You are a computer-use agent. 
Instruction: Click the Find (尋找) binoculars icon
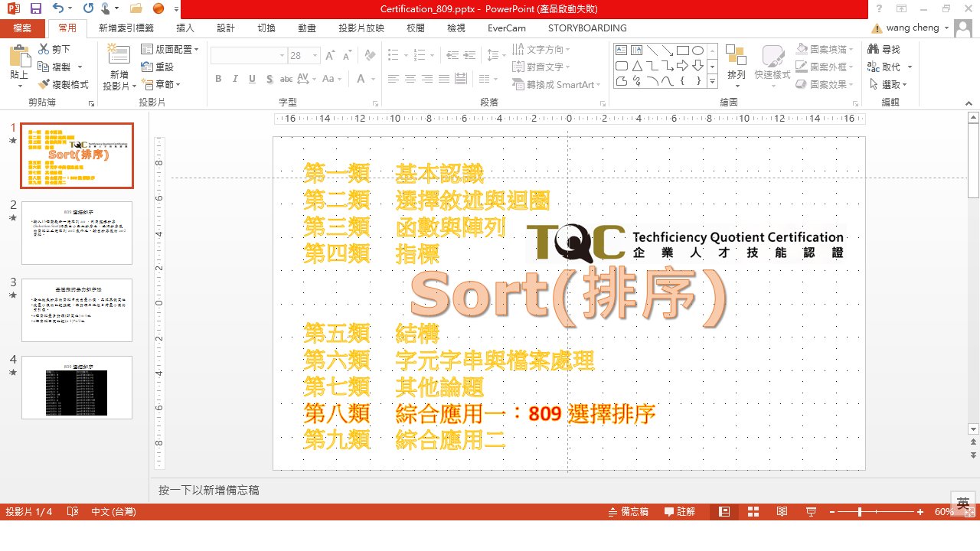pyautogui.click(x=874, y=49)
